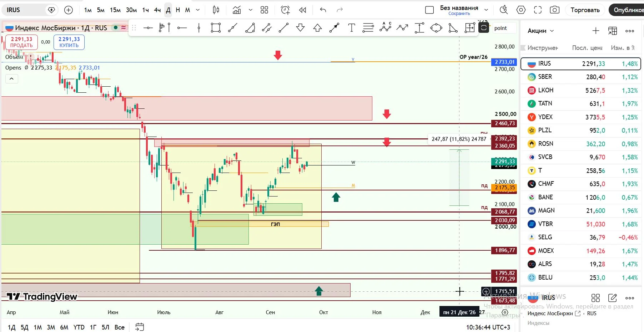
Task: Redo the last chart action
Action: pyautogui.click(x=340, y=10)
